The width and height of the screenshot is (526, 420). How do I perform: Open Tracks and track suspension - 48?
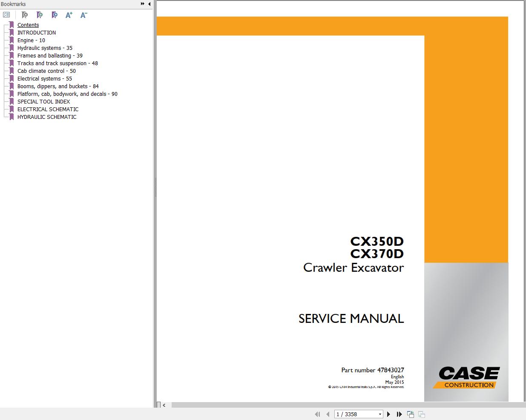click(57, 63)
